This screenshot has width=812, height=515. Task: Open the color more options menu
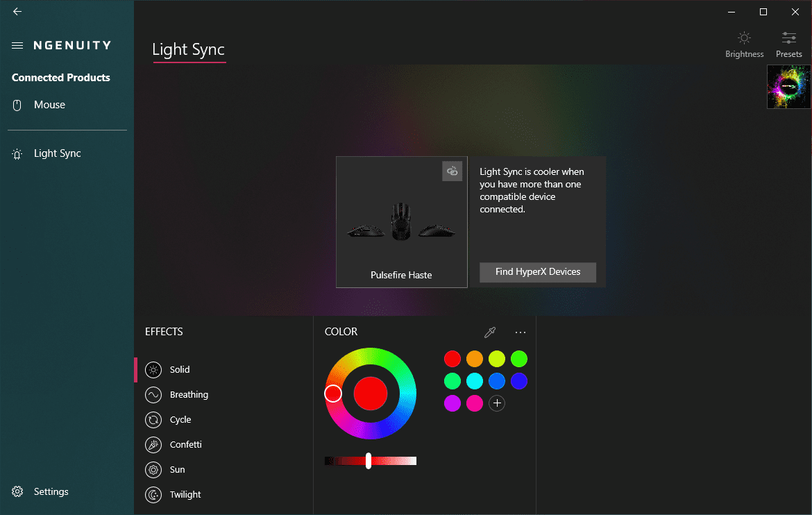pos(521,332)
